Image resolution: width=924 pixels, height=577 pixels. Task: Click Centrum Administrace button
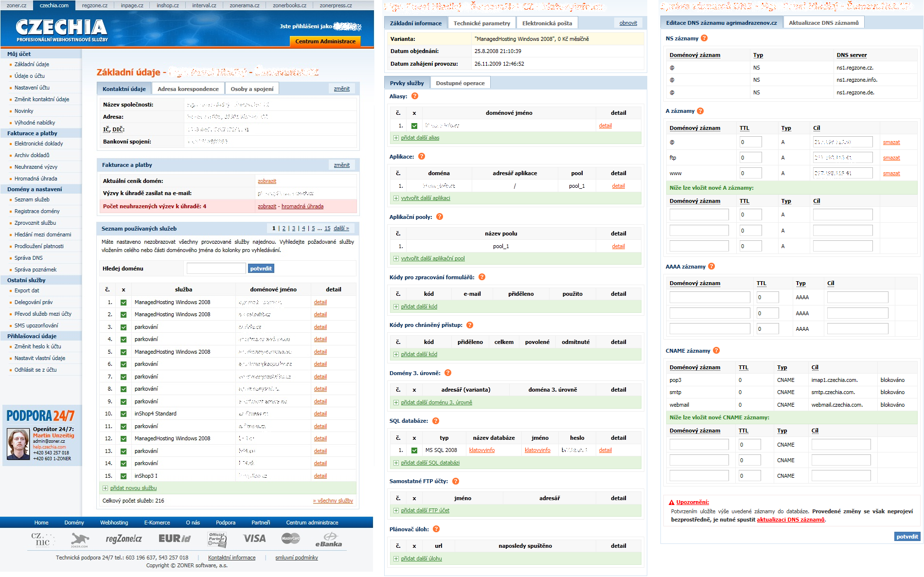(325, 41)
